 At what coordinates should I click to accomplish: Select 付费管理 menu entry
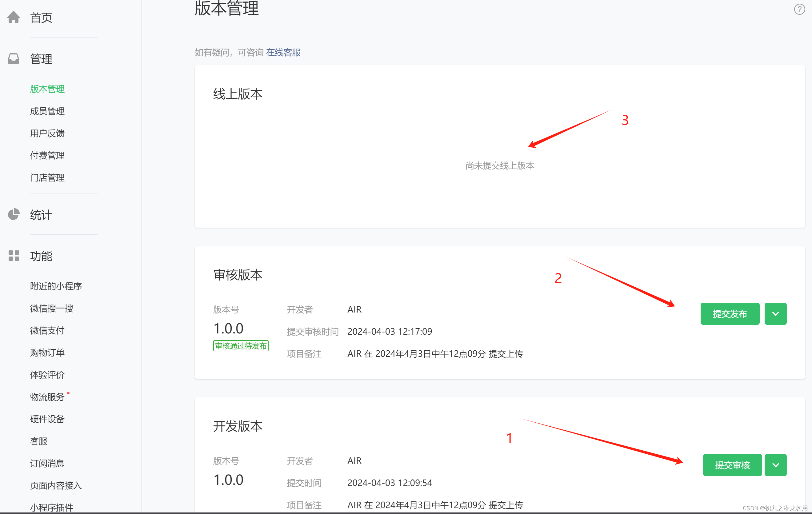47,155
